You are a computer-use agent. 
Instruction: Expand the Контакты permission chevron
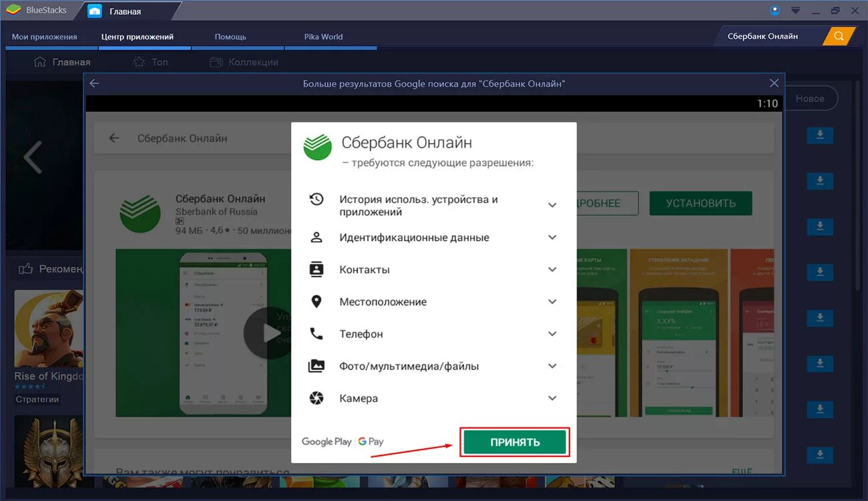pos(552,269)
